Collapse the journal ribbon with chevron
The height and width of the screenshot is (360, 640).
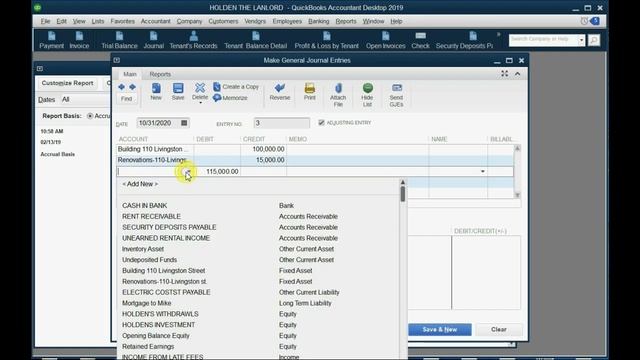click(x=518, y=73)
